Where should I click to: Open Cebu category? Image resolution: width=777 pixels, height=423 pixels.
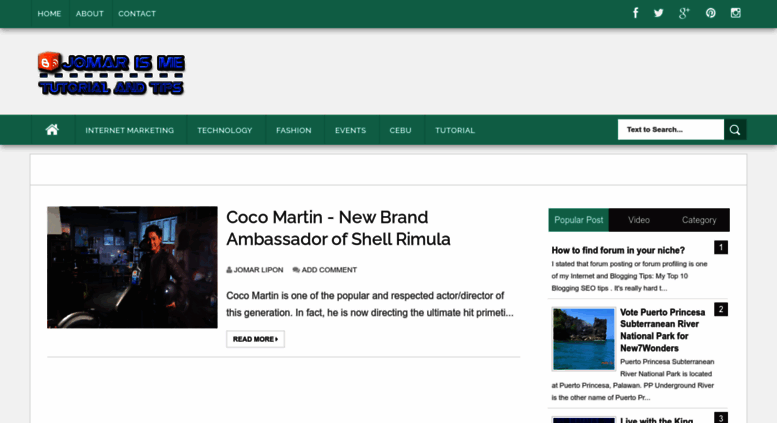(400, 130)
